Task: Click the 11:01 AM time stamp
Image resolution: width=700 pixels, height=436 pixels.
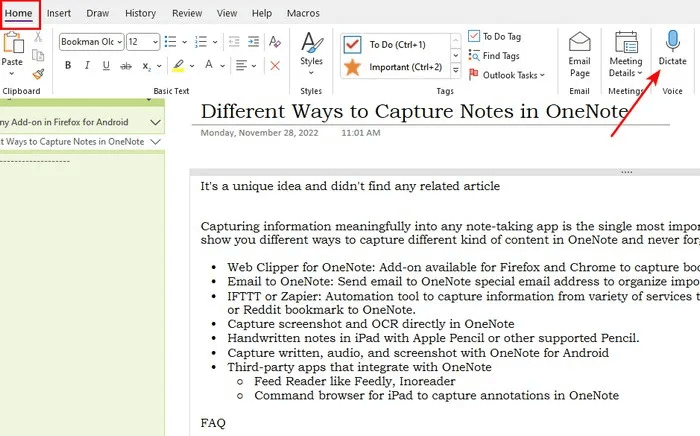Action: coord(361,133)
